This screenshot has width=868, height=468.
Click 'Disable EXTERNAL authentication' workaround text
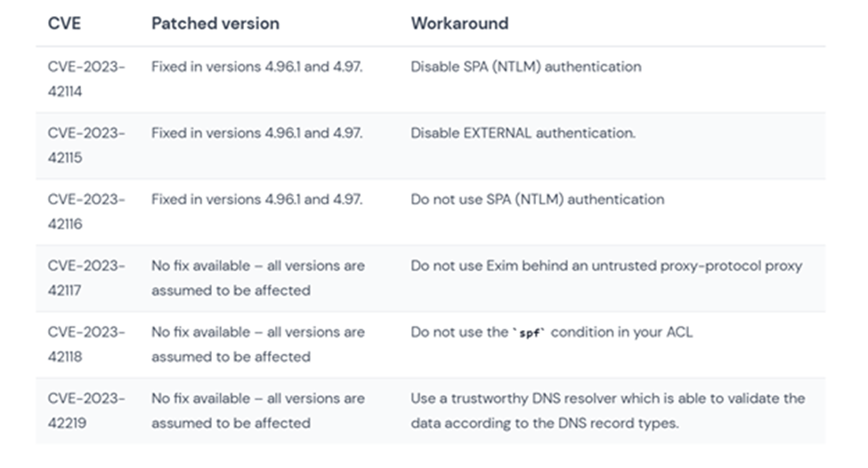click(523, 133)
